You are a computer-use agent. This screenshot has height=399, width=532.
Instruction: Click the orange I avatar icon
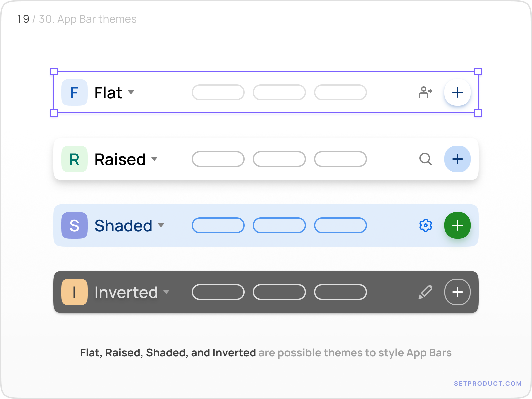(74, 292)
